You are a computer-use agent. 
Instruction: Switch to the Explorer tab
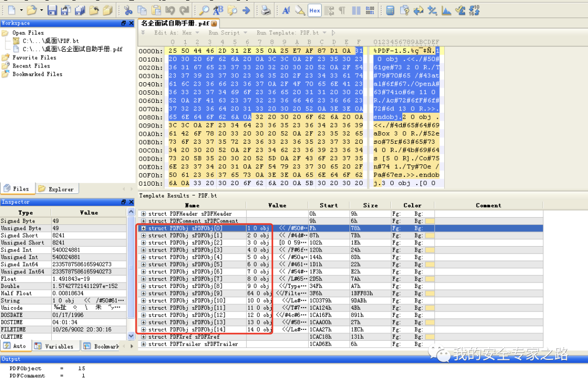pos(57,188)
